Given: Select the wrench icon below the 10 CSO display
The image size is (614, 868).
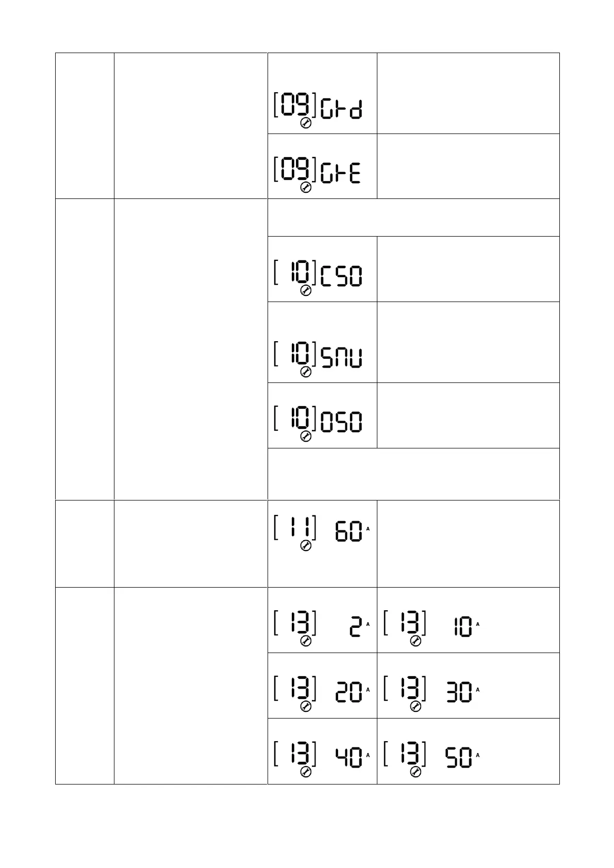Looking at the screenshot, I should [x=306, y=291].
